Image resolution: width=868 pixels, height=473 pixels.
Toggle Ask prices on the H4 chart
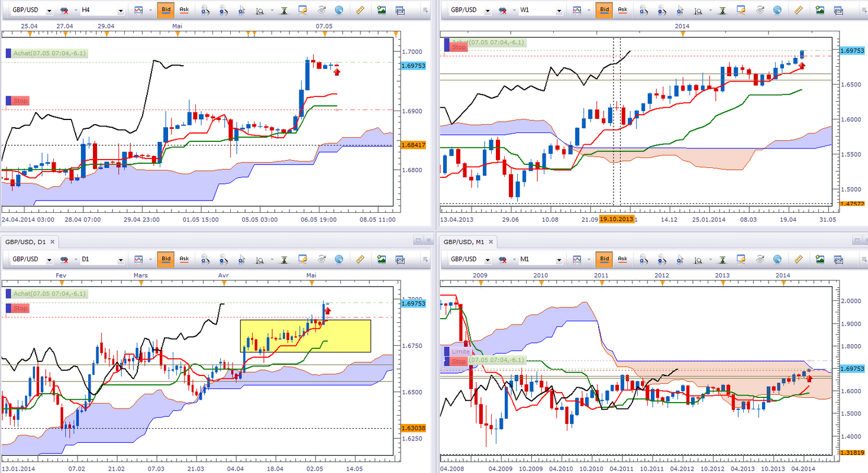[x=184, y=10]
